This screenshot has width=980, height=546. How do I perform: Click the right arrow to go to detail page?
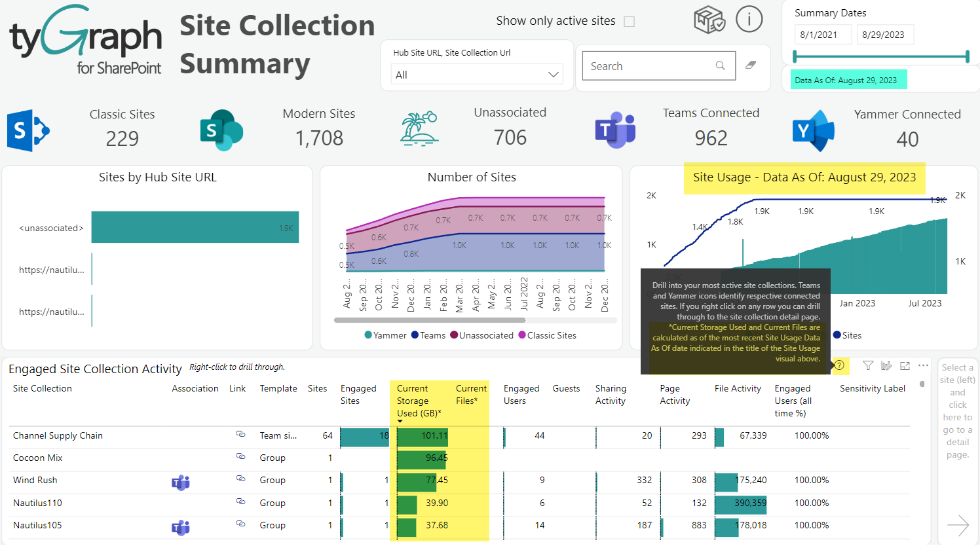pos(958,525)
